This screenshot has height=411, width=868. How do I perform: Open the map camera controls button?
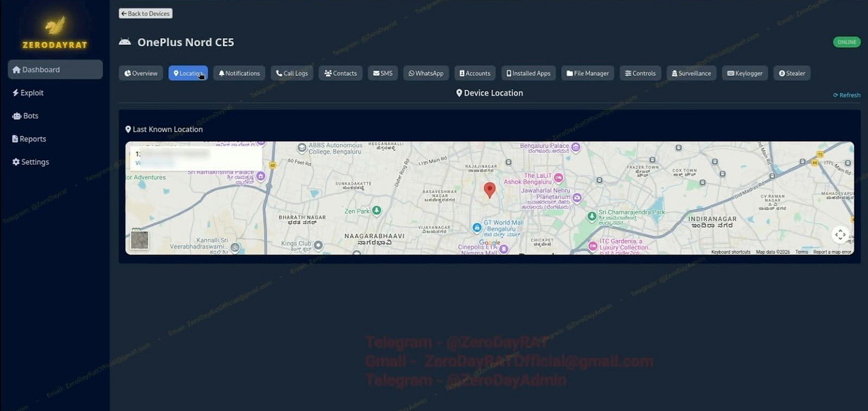click(x=840, y=235)
